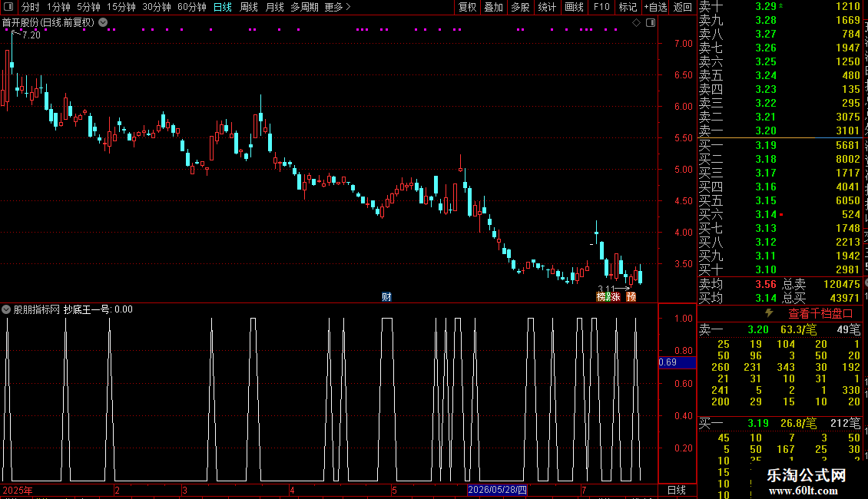868x499 pixels.
Task: Click the lightning bolt icon
Action: tap(769, 313)
